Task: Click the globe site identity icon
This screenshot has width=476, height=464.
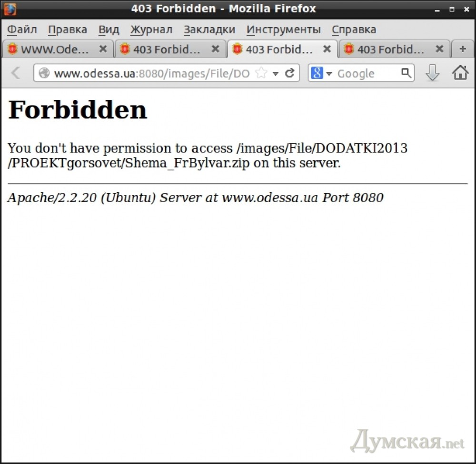Action: (44, 73)
